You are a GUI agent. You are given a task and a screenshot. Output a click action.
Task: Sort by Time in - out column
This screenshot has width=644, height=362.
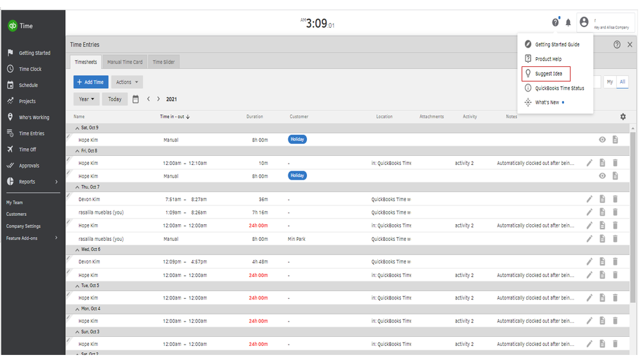tap(175, 117)
